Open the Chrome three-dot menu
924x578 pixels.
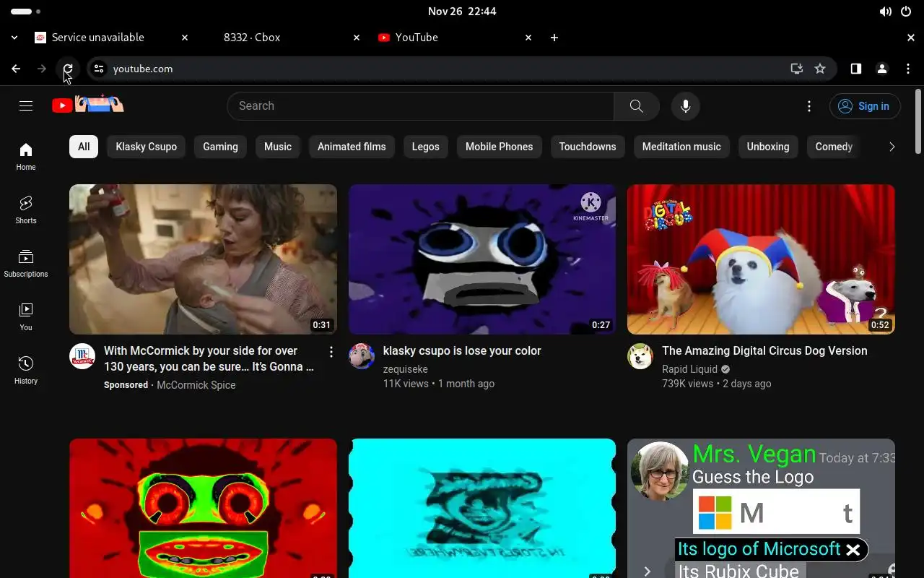pos(908,69)
